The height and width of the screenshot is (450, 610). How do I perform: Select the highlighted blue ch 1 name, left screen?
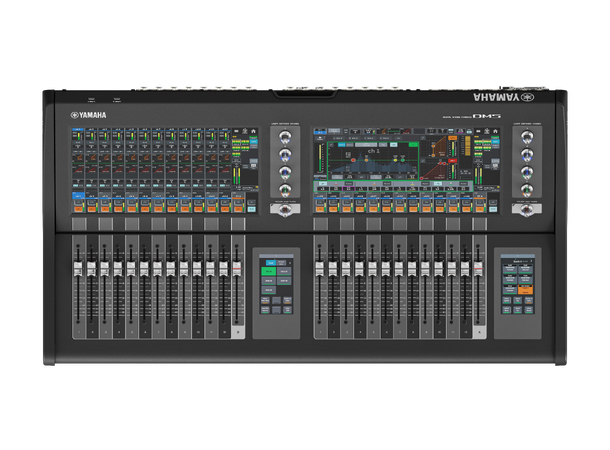click(x=78, y=196)
